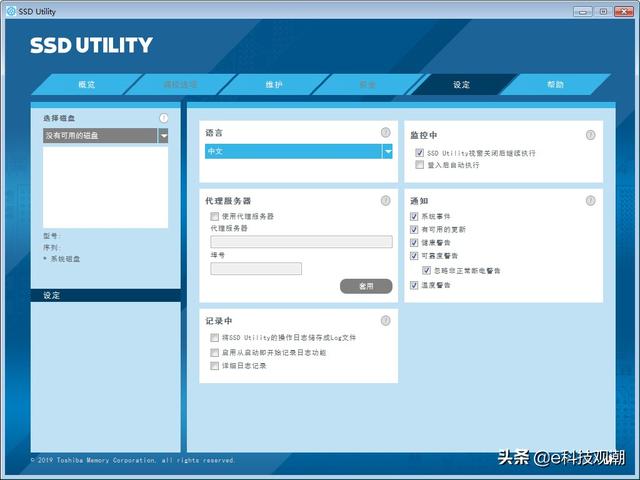The image size is (640, 480).
Task: Select the 设定 settings tab
Action: click(x=461, y=84)
